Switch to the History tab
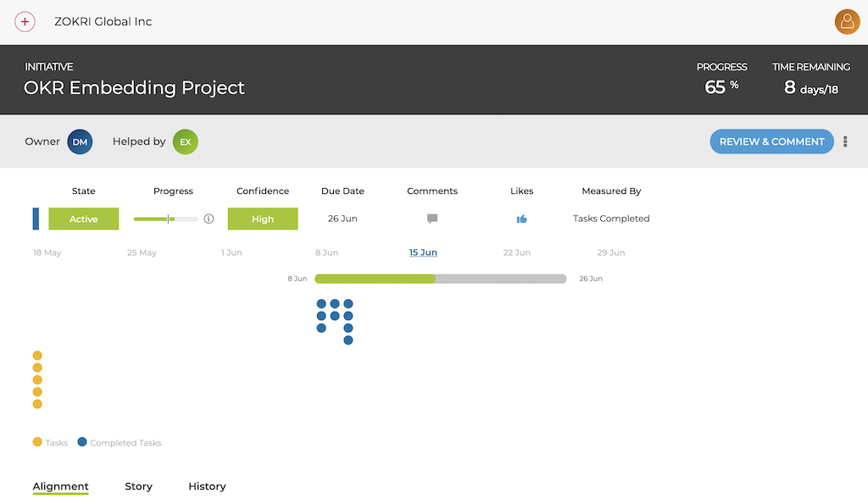This screenshot has width=868, height=504. click(x=207, y=486)
